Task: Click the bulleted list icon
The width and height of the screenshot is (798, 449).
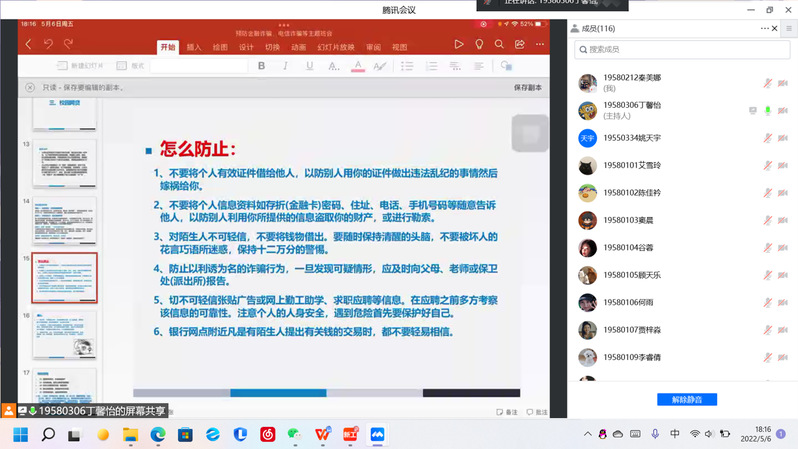Action: point(407,66)
